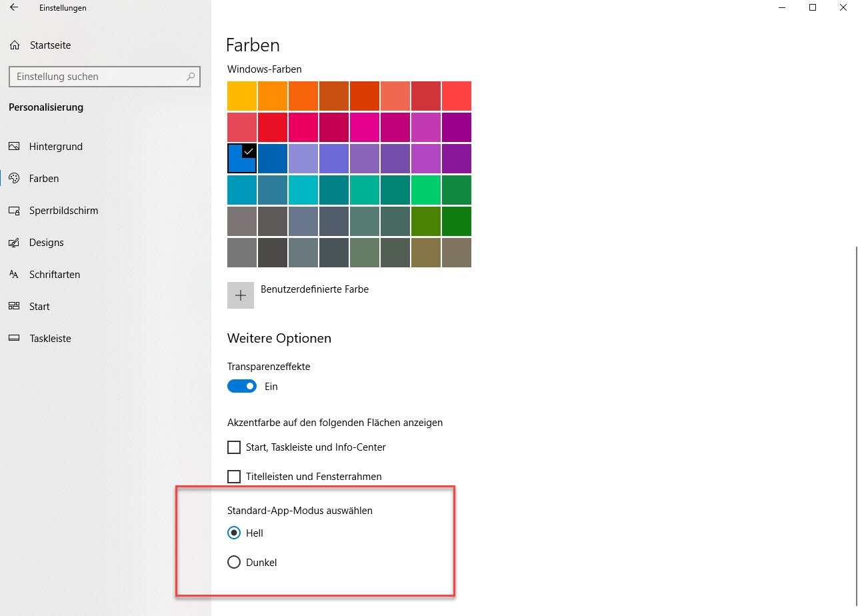The width and height of the screenshot is (858, 616).
Task: Check Titelleisten und Fensterrahmen box
Action: 234,477
